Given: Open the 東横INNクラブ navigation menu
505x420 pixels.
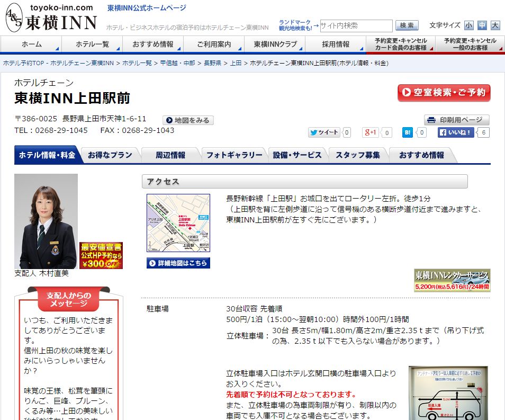Looking at the screenshot, I should (x=275, y=44).
